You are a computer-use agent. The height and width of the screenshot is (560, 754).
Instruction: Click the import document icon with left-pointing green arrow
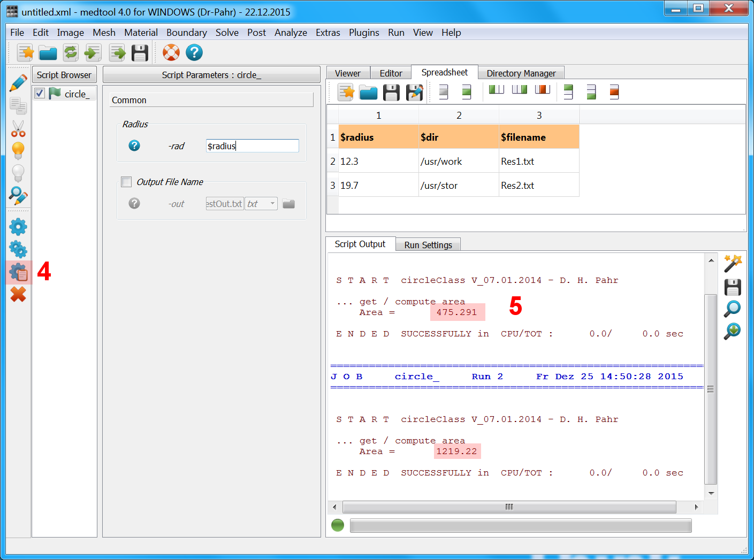click(93, 52)
